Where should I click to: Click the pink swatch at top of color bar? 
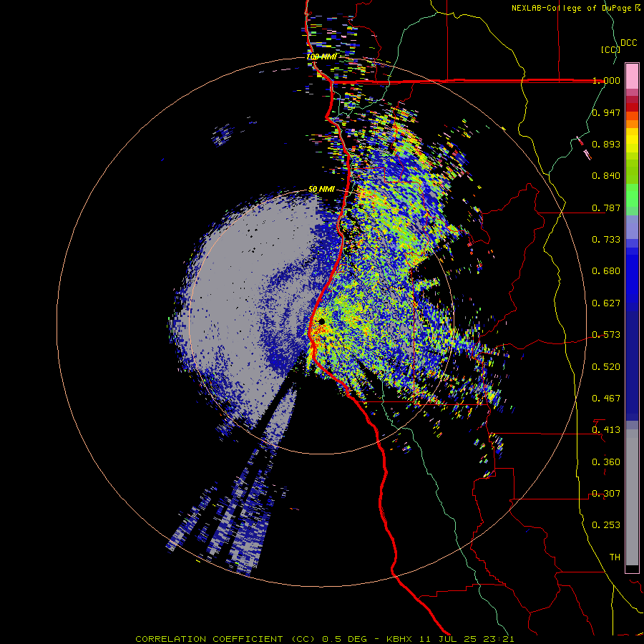632,76
